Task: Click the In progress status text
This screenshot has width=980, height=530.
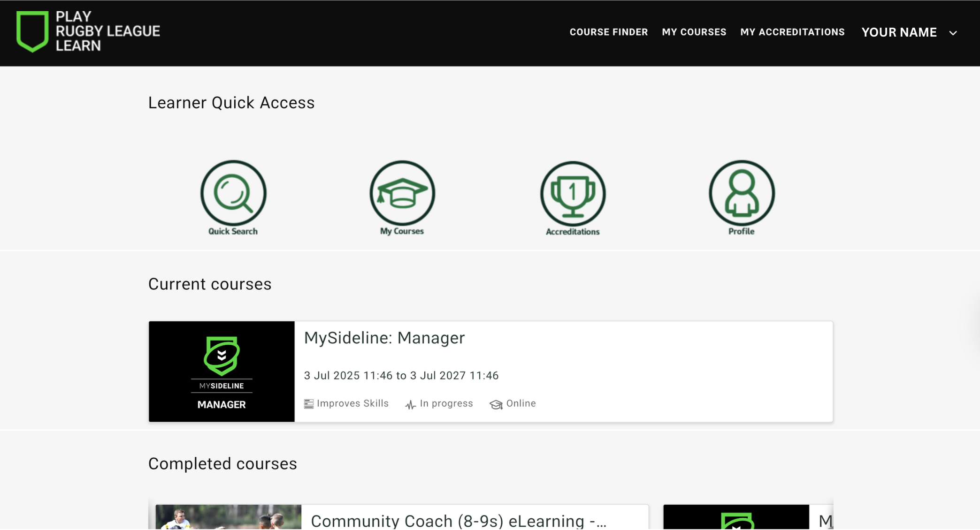Action: point(446,403)
